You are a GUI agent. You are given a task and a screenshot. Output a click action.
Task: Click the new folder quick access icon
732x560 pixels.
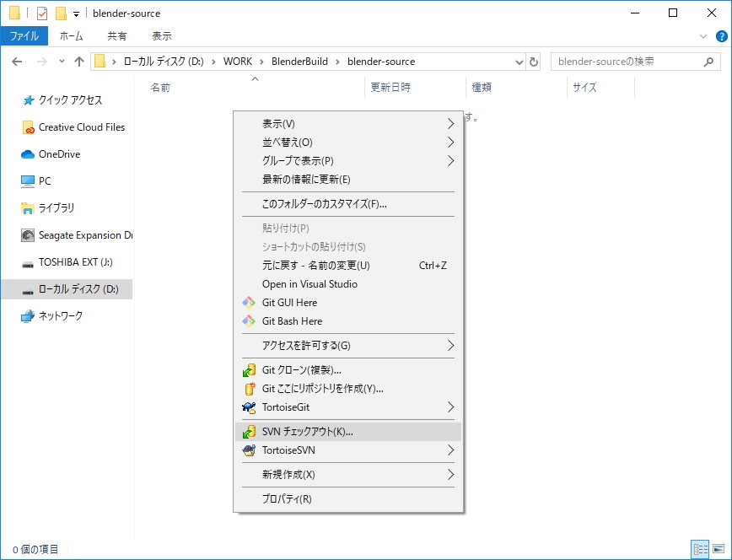point(61,13)
